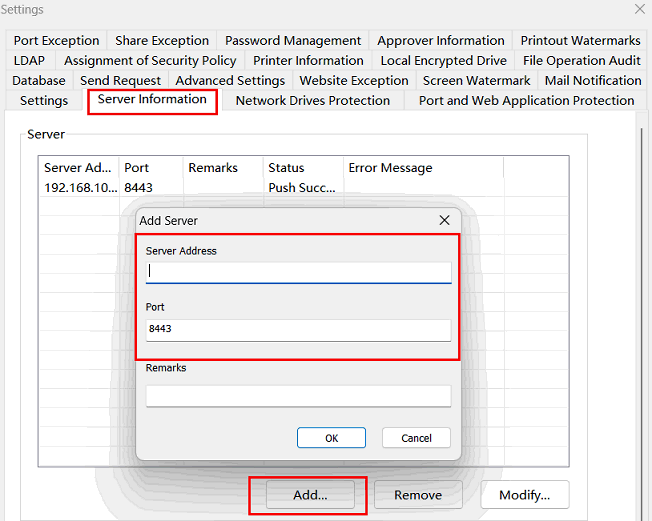Viewport: 652px width, 521px height.
Task: Click the Remove button
Action: pyautogui.click(x=417, y=495)
